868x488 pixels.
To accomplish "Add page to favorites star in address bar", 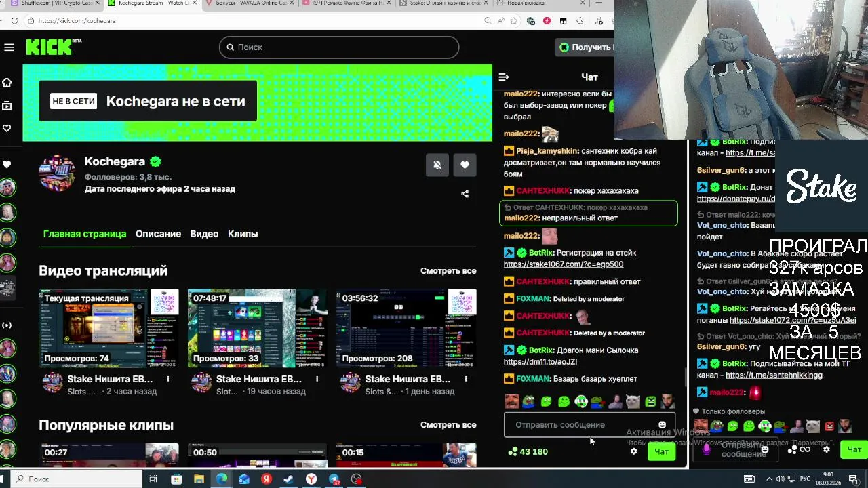I will (513, 21).
